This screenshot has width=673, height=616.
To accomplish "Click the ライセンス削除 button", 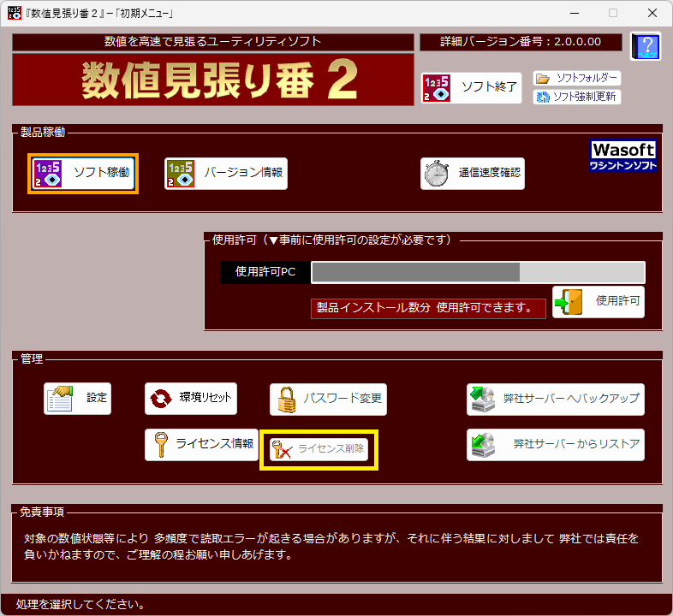I will click(319, 449).
